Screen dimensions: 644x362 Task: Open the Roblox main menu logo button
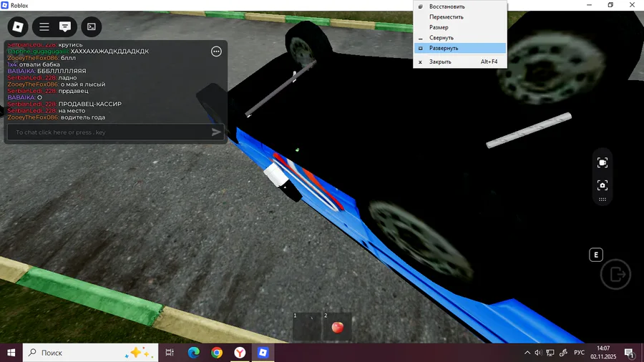(18, 26)
